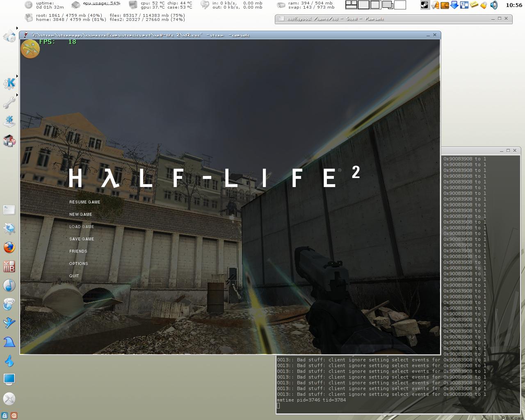Image resolution: width=525 pixels, height=420 pixels.
Task: Open the globe chat application icon
Action: [9, 304]
